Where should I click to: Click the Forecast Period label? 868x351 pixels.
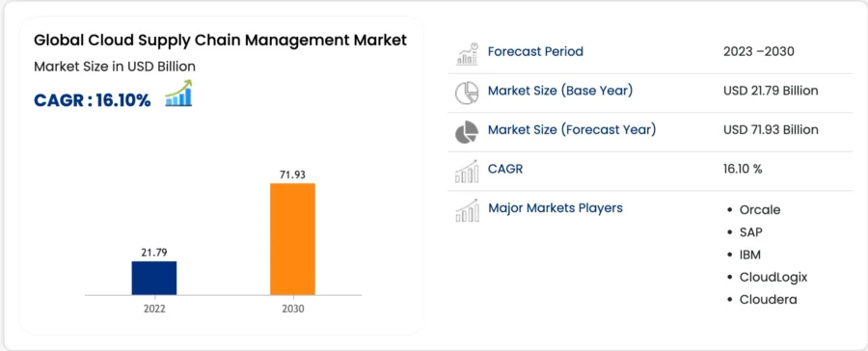click(535, 51)
